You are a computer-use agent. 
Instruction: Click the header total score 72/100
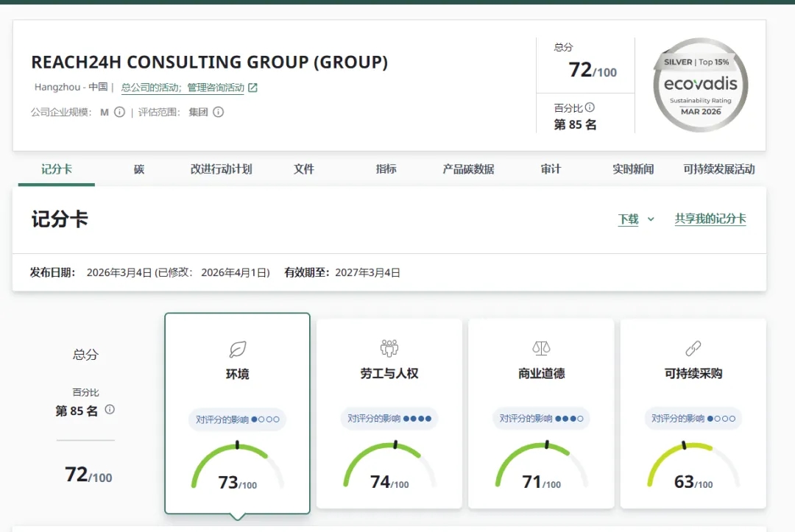click(x=592, y=70)
